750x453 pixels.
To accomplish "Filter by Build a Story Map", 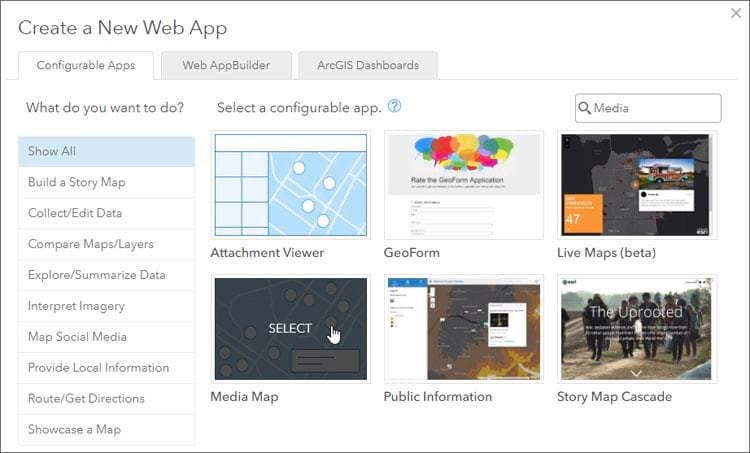I will point(106,182).
